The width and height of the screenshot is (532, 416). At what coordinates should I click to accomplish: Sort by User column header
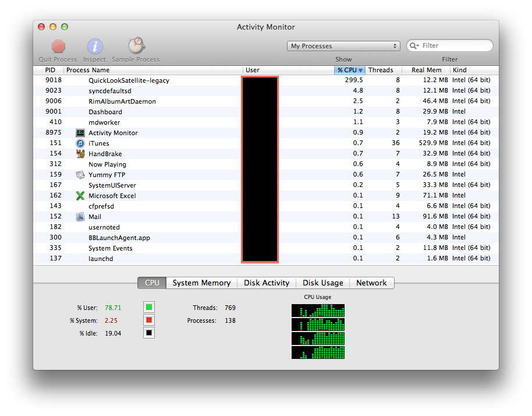[x=288, y=70]
